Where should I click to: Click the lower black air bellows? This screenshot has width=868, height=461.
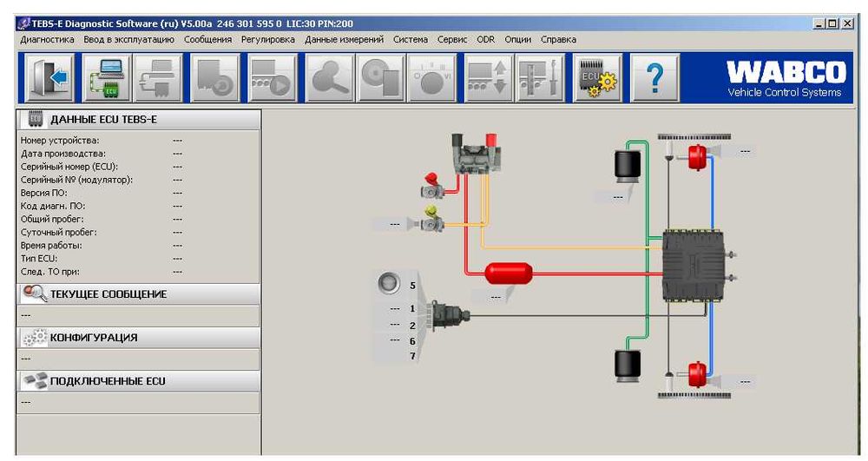coord(628,366)
